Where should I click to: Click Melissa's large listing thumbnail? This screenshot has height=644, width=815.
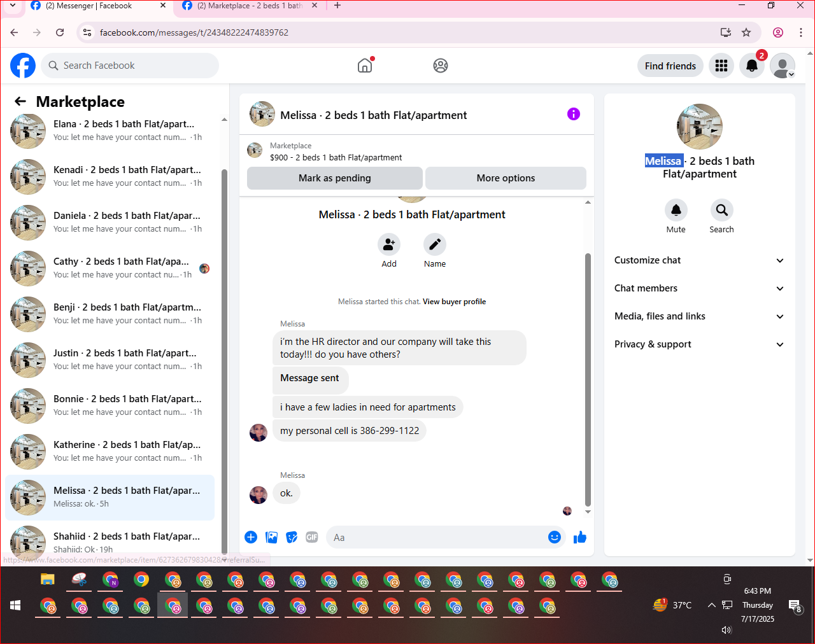[700, 127]
